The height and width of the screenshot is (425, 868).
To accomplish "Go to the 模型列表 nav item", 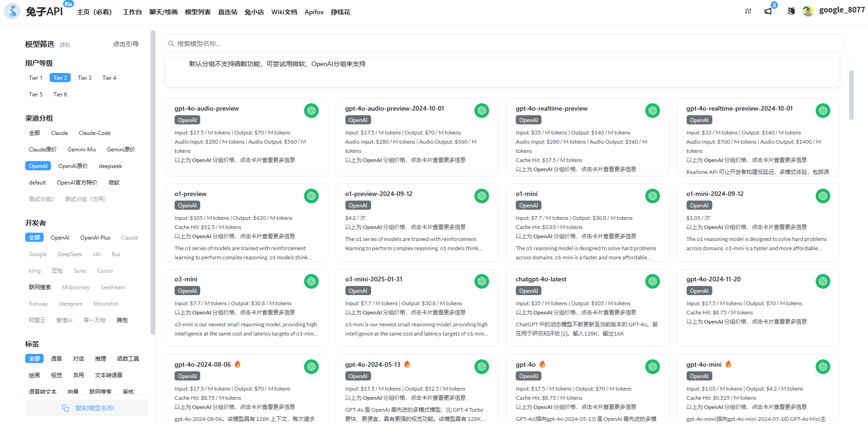I will (197, 12).
